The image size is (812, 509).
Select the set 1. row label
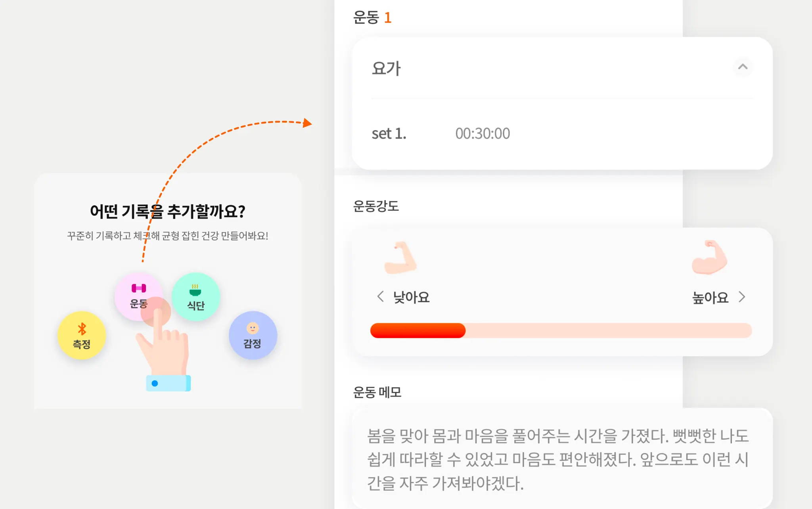point(389,134)
